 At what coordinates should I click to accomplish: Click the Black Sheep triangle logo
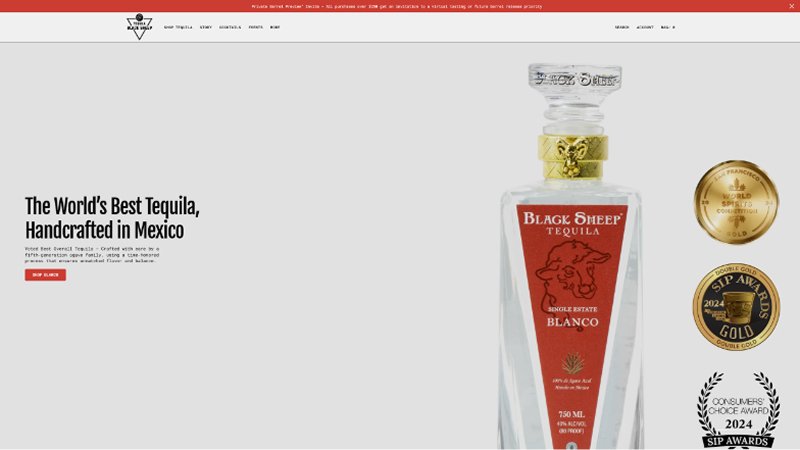pos(139,27)
